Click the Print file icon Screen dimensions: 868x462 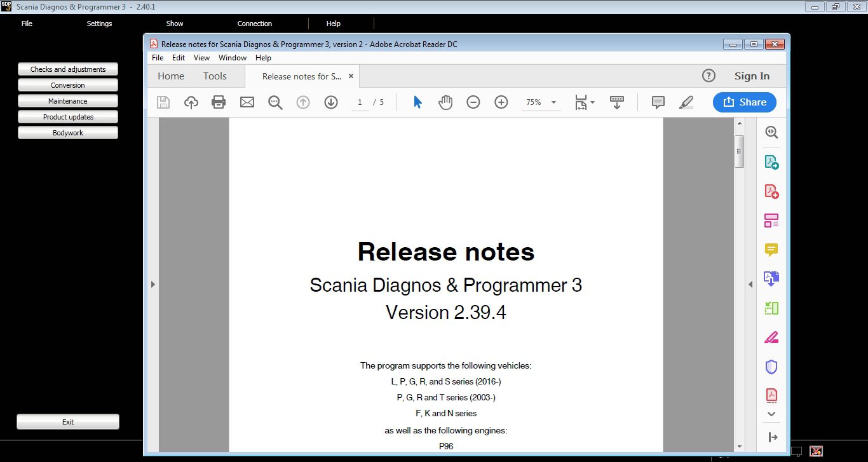click(x=219, y=102)
